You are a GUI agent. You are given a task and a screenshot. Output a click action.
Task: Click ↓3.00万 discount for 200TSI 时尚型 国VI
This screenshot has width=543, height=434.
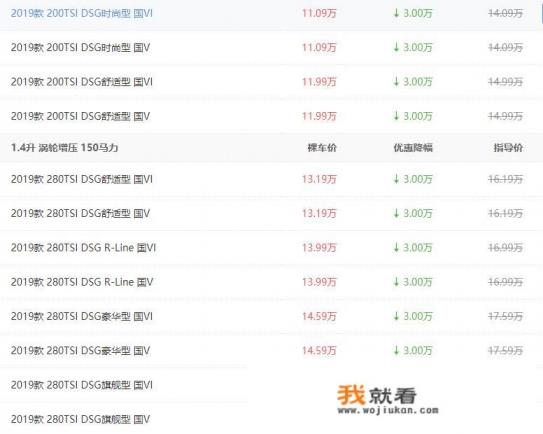pos(413,14)
